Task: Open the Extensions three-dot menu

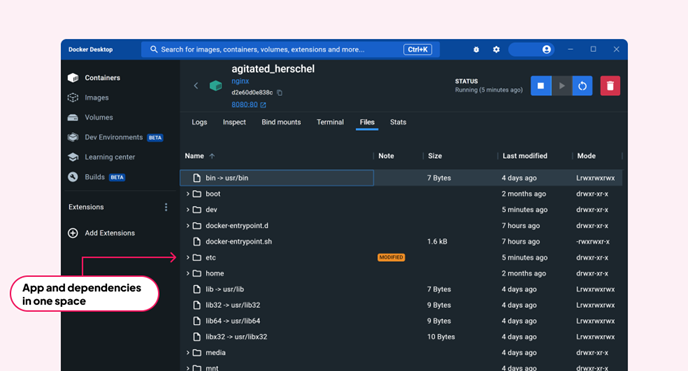Action: pos(166,207)
